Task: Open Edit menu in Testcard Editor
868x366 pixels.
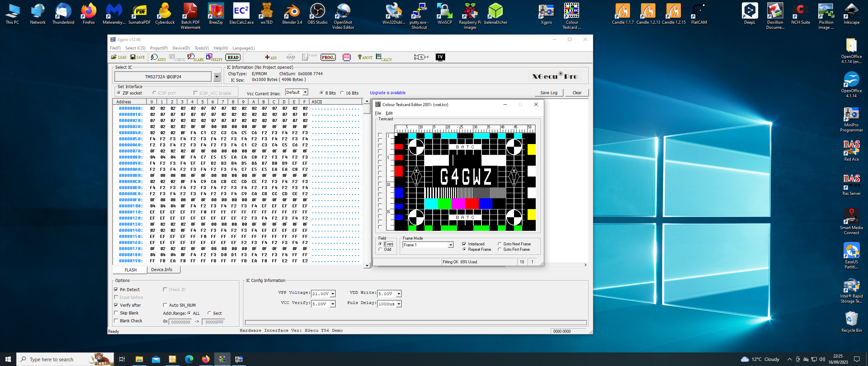Action: pyautogui.click(x=389, y=113)
